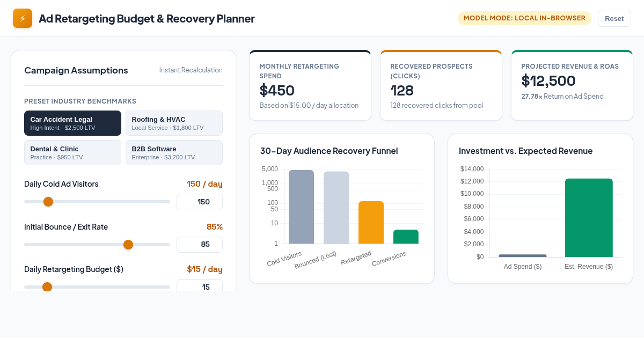This screenshot has width=644, height=338.
Task: Focus the Daily Cold Ad Visitors number field
Action: [200, 202]
